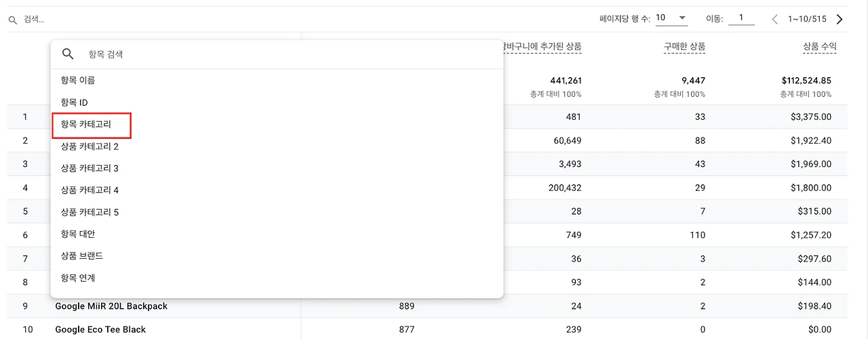
Task: Click the 88 purchased items cell
Action: (x=700, y=141)
